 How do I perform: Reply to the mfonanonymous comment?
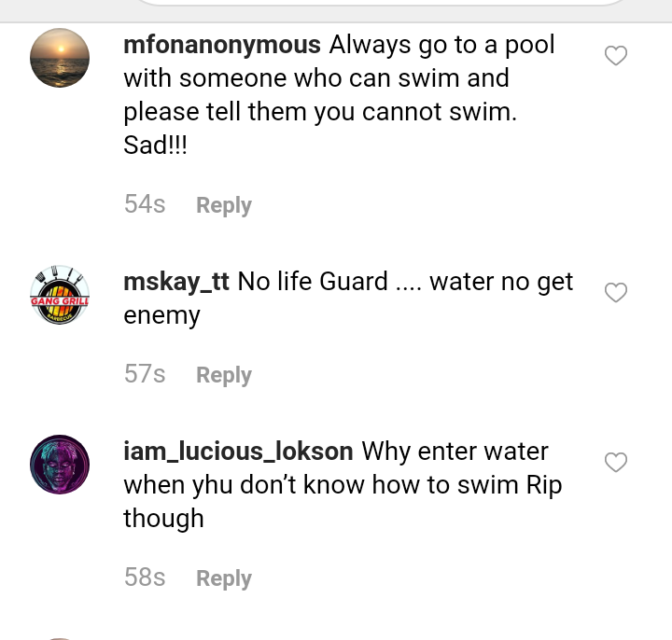tap(224, 205)
